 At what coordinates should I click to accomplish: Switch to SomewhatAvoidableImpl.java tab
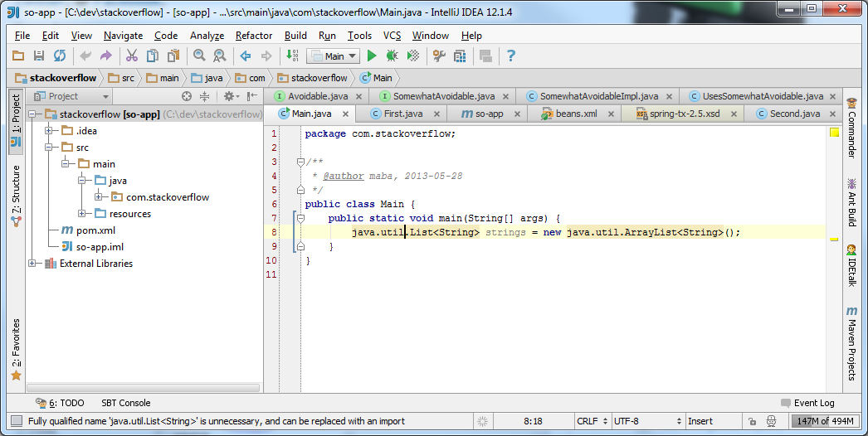click(599, 96)
